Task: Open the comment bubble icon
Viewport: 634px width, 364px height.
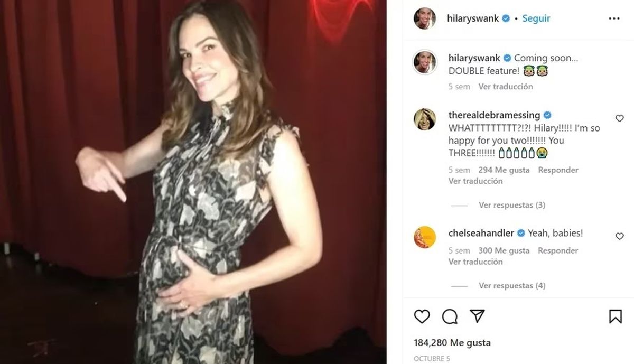Action: [x=450, y=316]
